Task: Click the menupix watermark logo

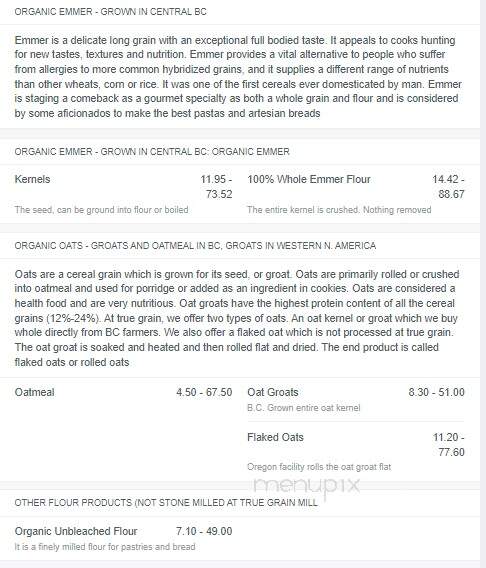Action: coord(307,485)
